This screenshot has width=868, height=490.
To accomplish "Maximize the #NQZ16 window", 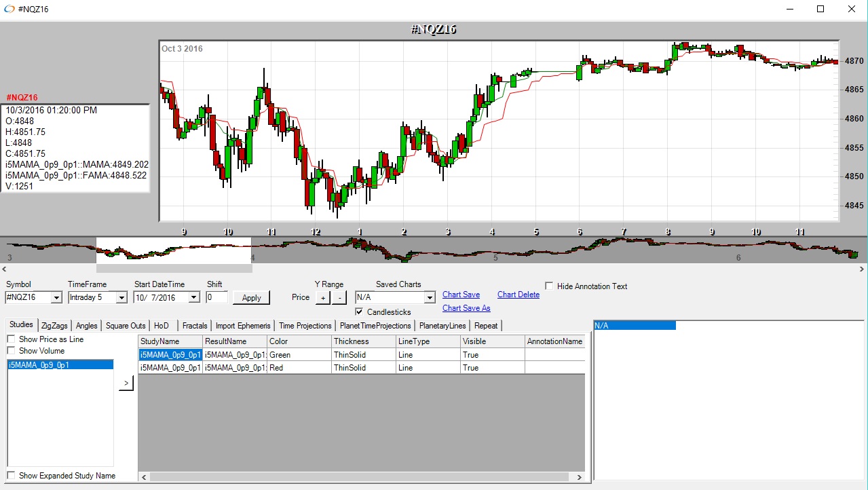I will pos(820,10).
